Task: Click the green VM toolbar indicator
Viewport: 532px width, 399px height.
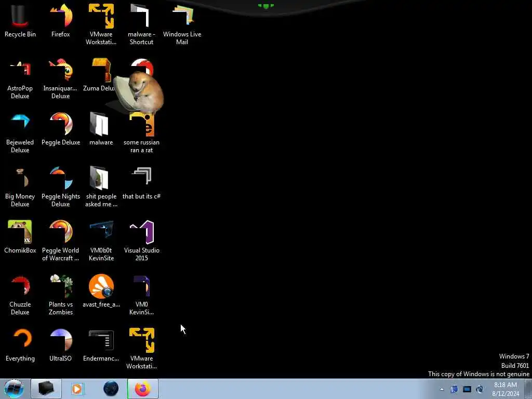Action: pyautogui.click(x=265, y=6)
